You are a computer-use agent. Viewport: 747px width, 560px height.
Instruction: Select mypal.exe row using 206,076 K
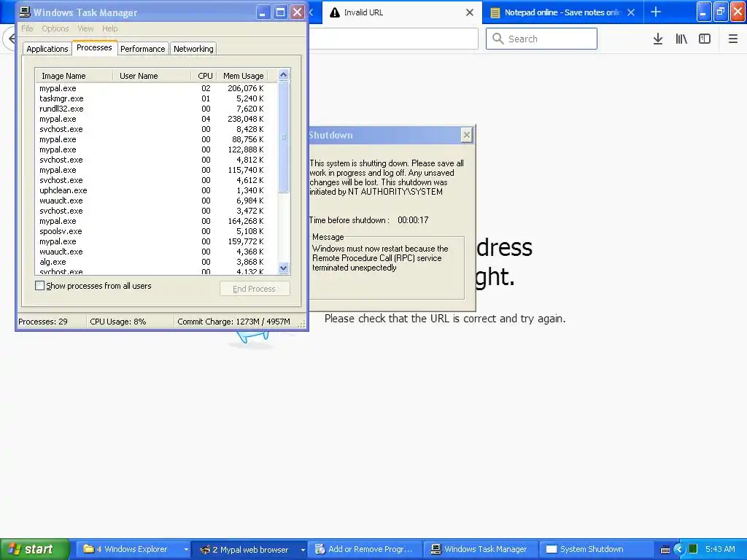(x=156, y=88)
